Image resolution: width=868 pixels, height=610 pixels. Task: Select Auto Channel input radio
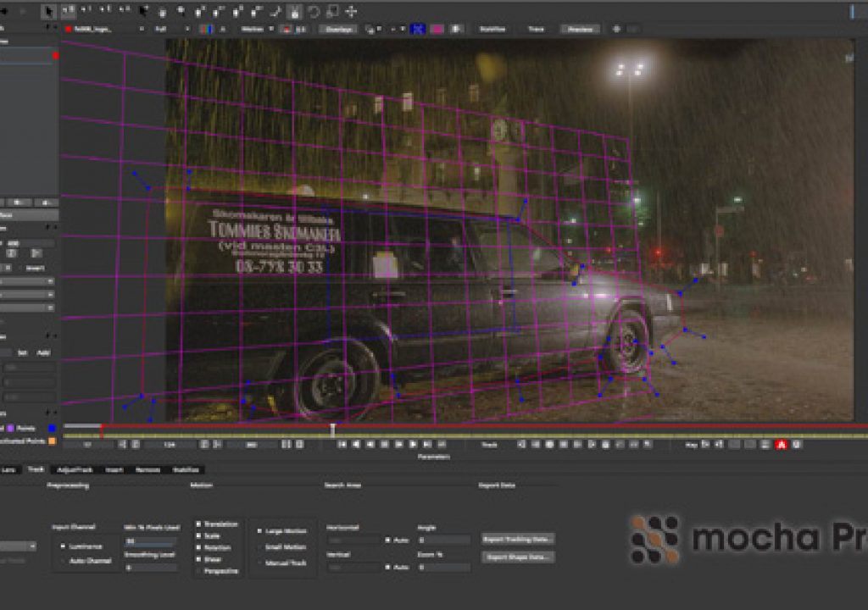click(63, 561)
